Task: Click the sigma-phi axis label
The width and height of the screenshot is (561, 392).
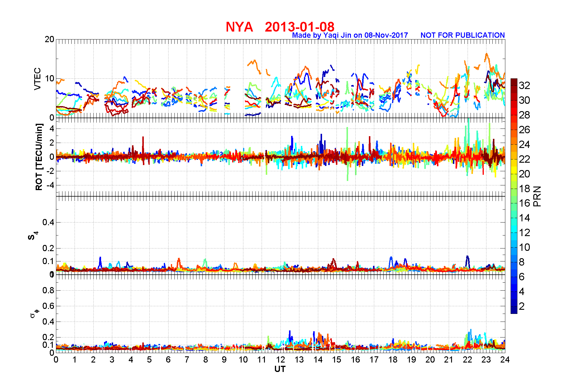Action: tap(34, 313)
